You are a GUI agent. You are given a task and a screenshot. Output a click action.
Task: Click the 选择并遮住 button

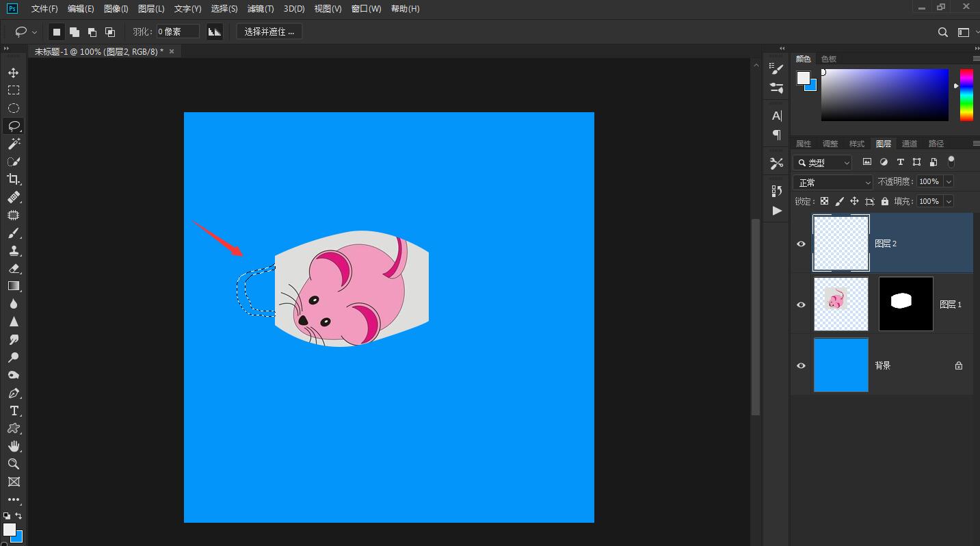click(x=269, y=31)
